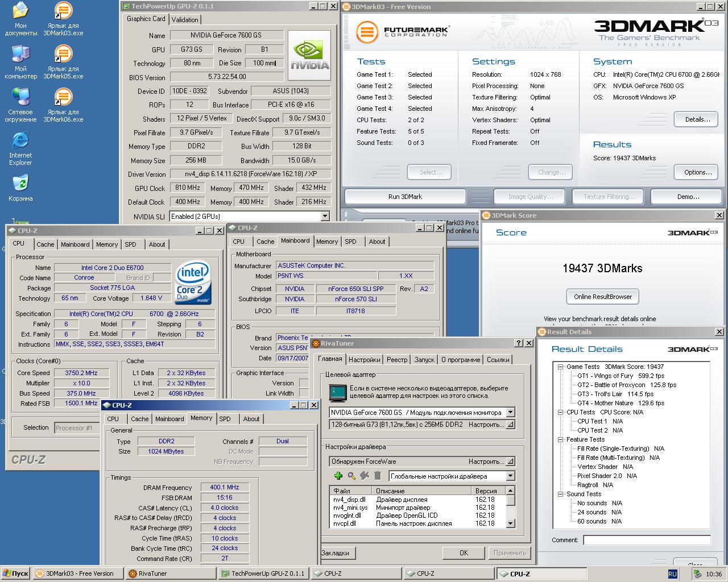
Task: Collapse the Game Tests tree node
Action: (560, 367)
